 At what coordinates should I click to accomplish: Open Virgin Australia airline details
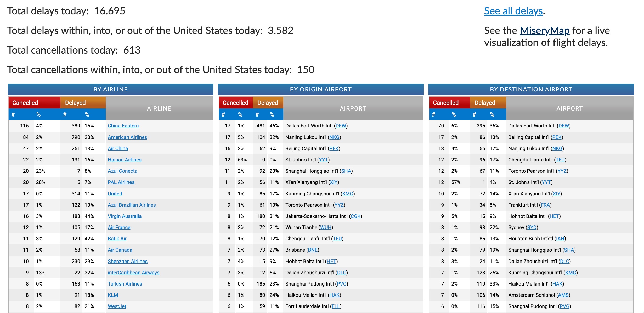click(x=125, y=216)
